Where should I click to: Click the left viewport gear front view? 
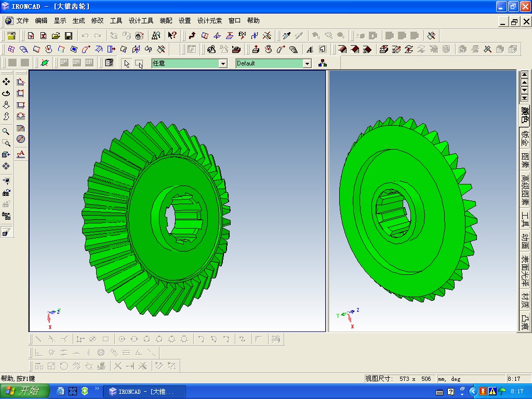tap(156, 219)
